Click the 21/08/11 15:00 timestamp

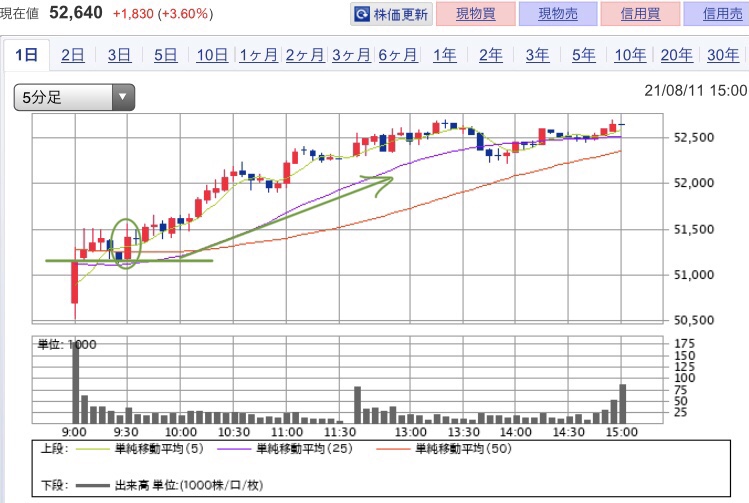[x=696, y=90]
